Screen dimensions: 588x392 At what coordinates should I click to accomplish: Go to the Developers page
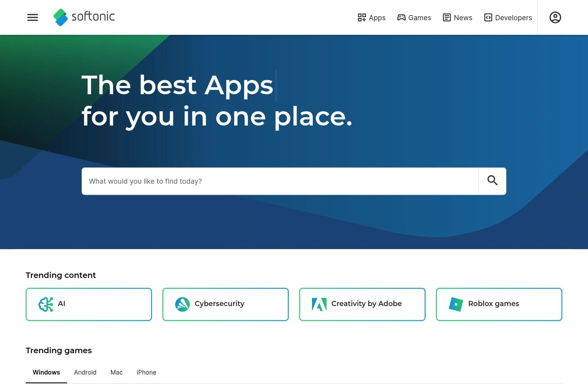click(x=508, y=17)
